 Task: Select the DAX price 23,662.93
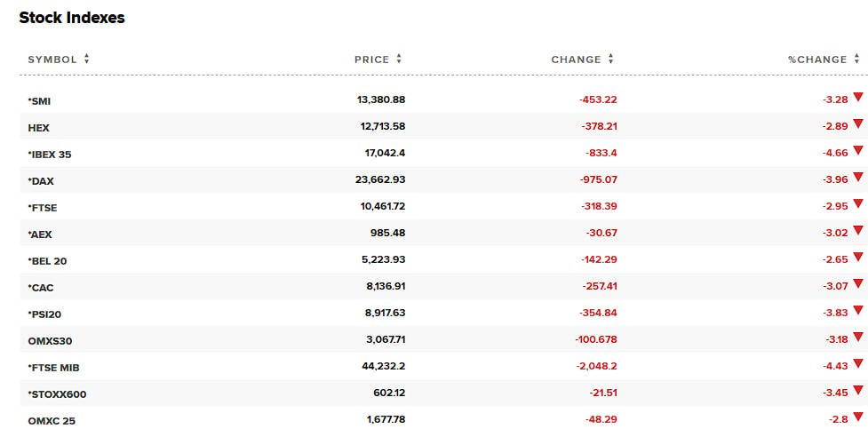tap(380, 179)
